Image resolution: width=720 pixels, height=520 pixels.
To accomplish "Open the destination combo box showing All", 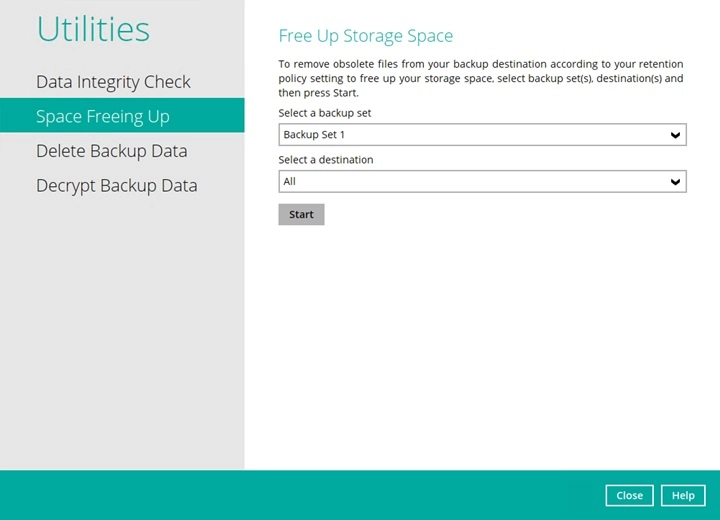I will tap(470, 182).
